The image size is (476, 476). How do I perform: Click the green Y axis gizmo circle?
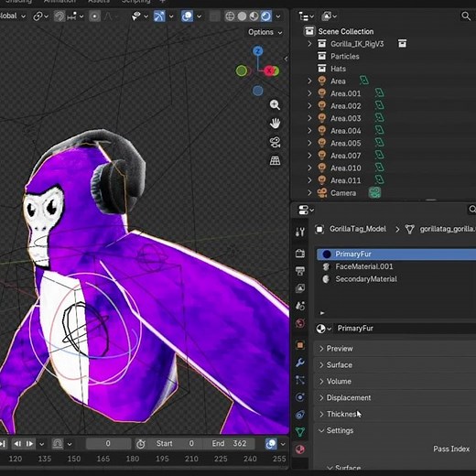(242, 70)
